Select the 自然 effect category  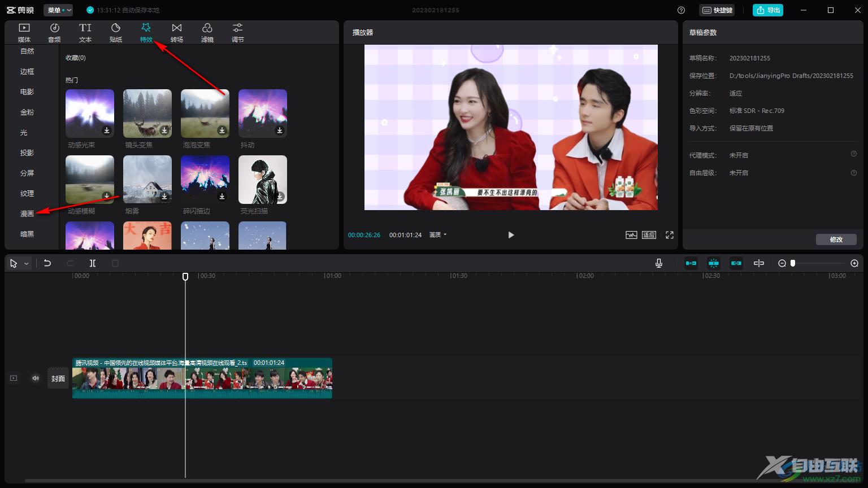pyautogui.click(x=27, y=51)
